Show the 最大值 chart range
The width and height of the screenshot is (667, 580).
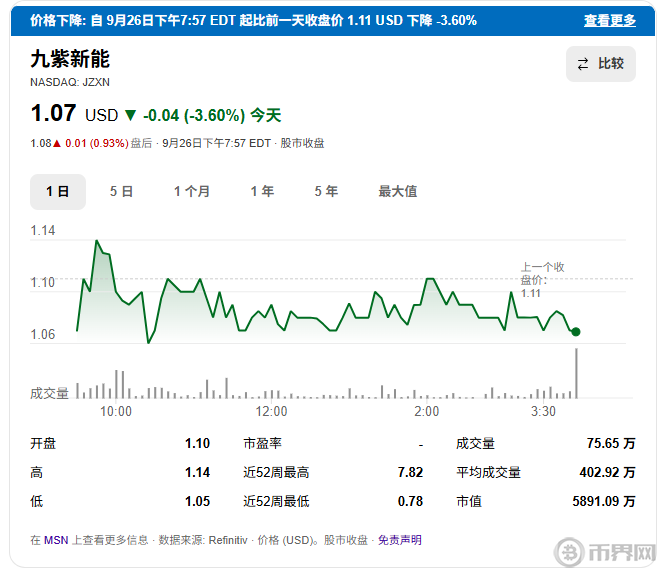pos(398,191)
